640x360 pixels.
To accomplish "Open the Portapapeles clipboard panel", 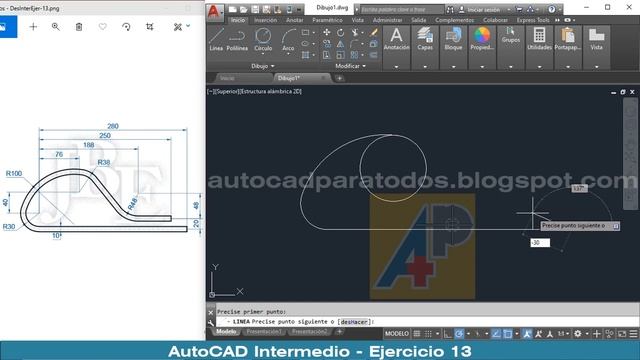I will tap(568, 39).
